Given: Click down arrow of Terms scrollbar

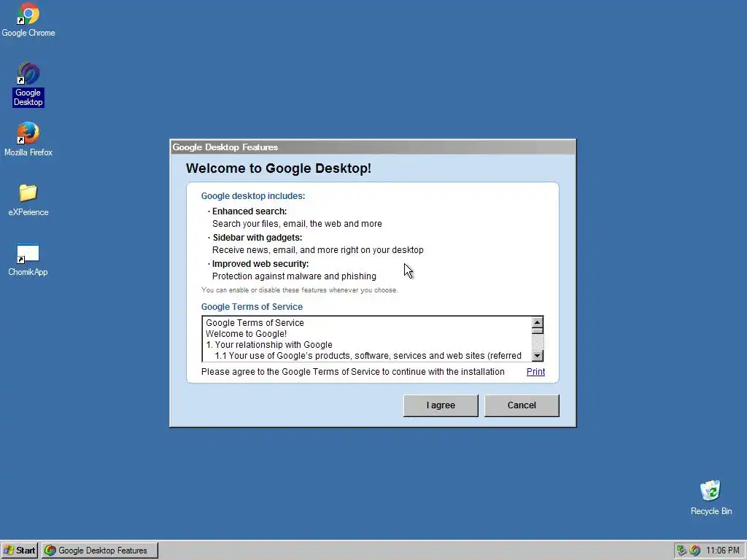Looking at the screenshot, I should [538, 356].
